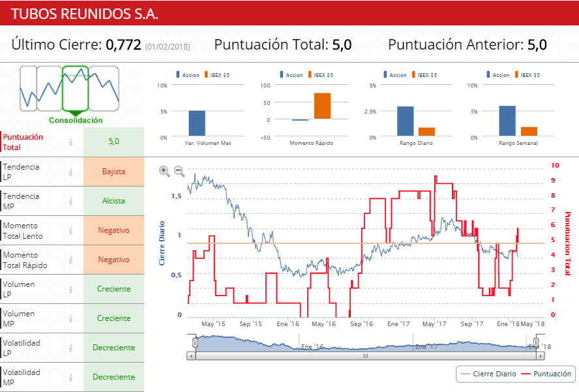Image resolution: width=579 pixels, height=392 pixels.
Task: Click the scrollbar left arrow button
Action: point(191,356)
